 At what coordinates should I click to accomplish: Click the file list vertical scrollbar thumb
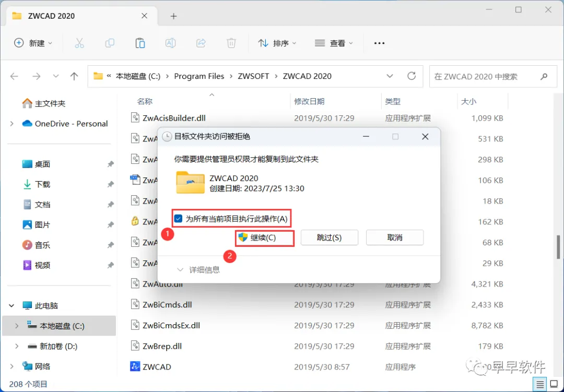pos(558,247)
